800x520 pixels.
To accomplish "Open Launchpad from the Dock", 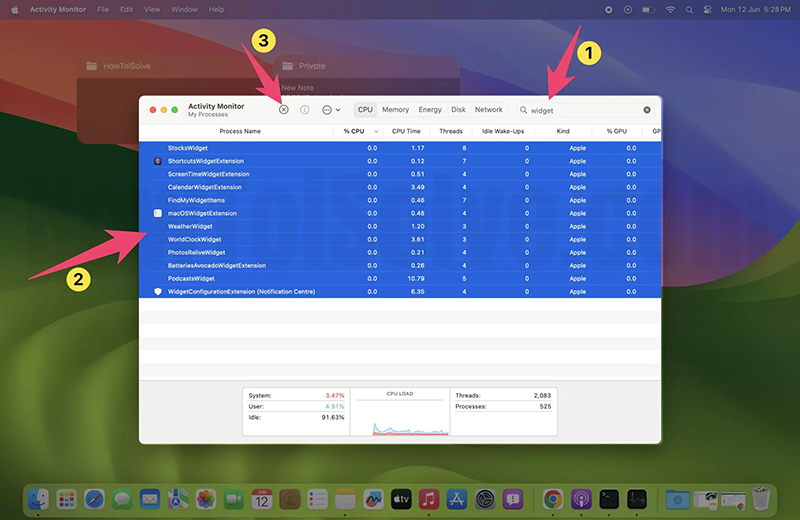I will pyautogui.click(x=66, y=499).
